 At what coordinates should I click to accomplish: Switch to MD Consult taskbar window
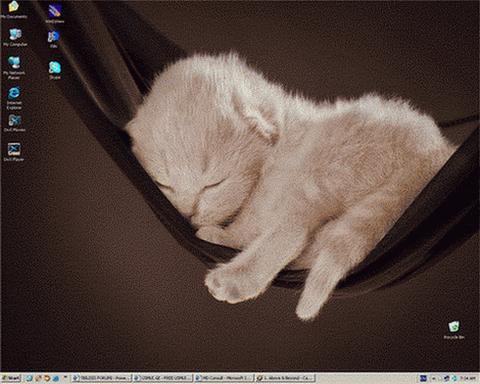(224, 378)
